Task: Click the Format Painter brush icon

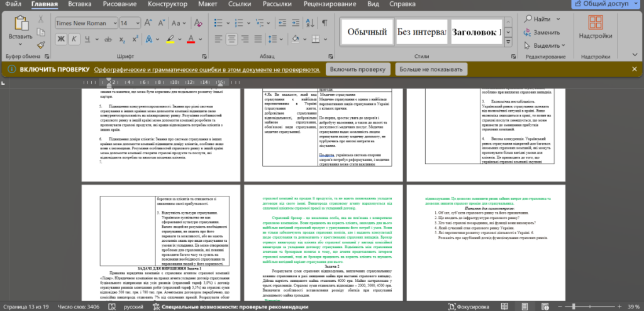Action: (42, 45)
